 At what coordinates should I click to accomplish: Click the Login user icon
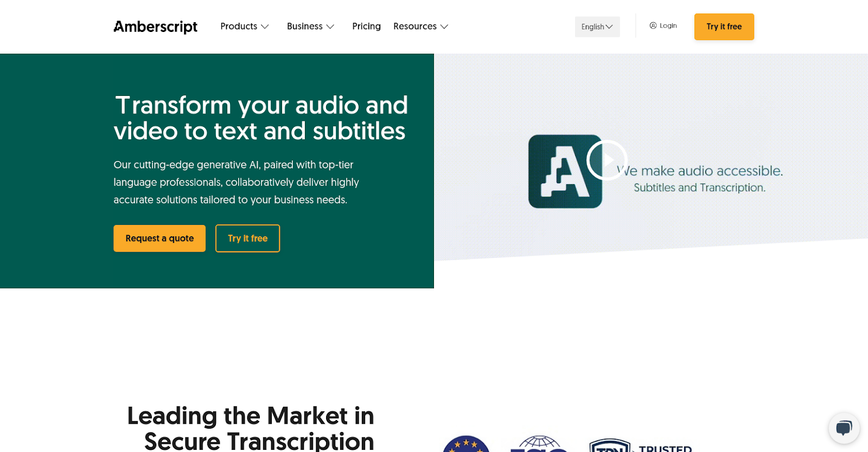coord(653,25)
